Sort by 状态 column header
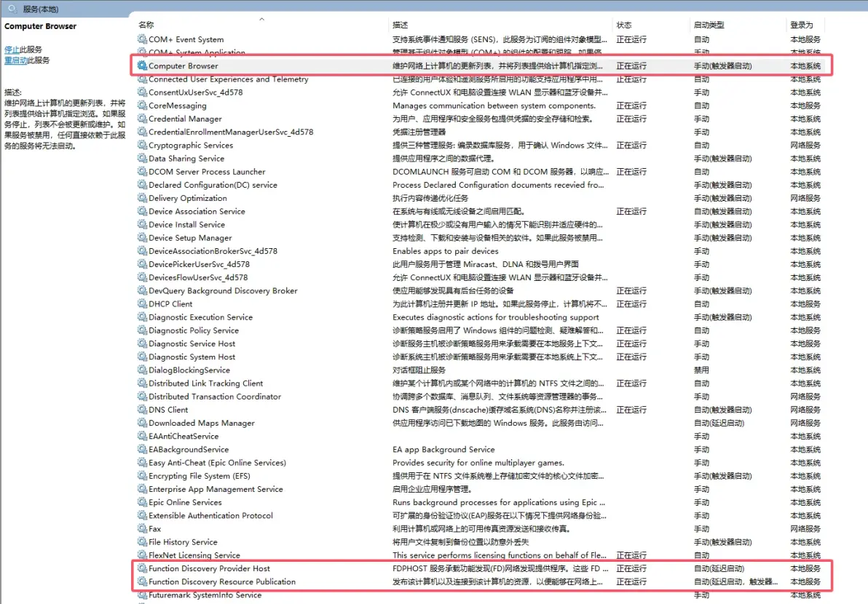 click(624, 25)
